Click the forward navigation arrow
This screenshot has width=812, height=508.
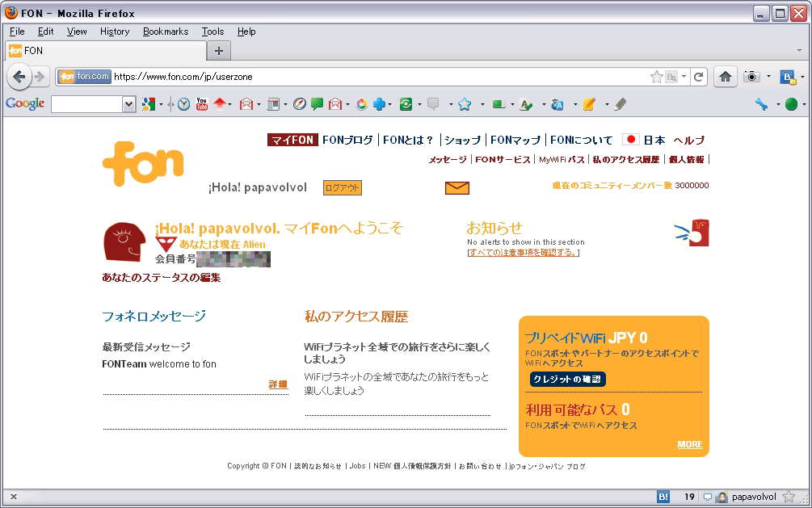tap(40, 78)
